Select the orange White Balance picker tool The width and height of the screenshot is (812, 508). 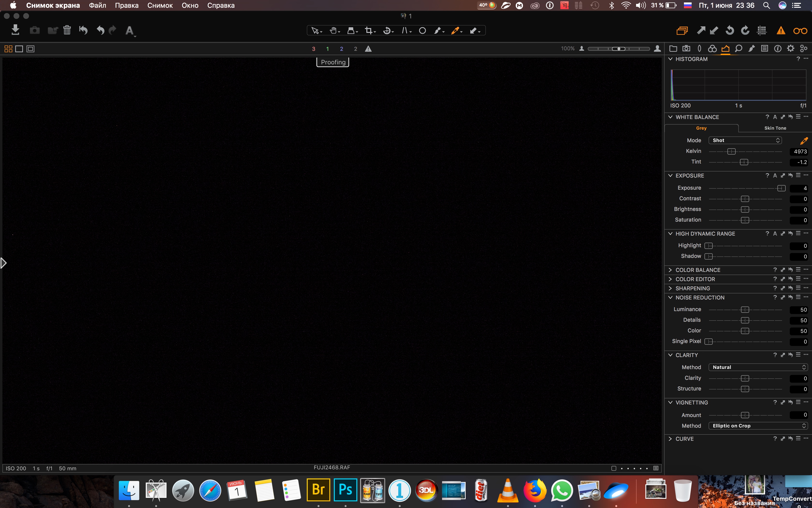point(456,30)
